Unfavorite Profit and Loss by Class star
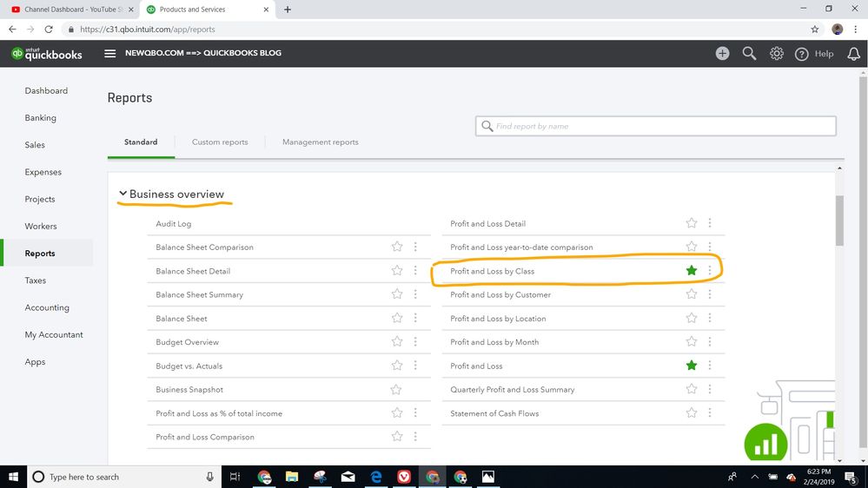 pos(692,271)
